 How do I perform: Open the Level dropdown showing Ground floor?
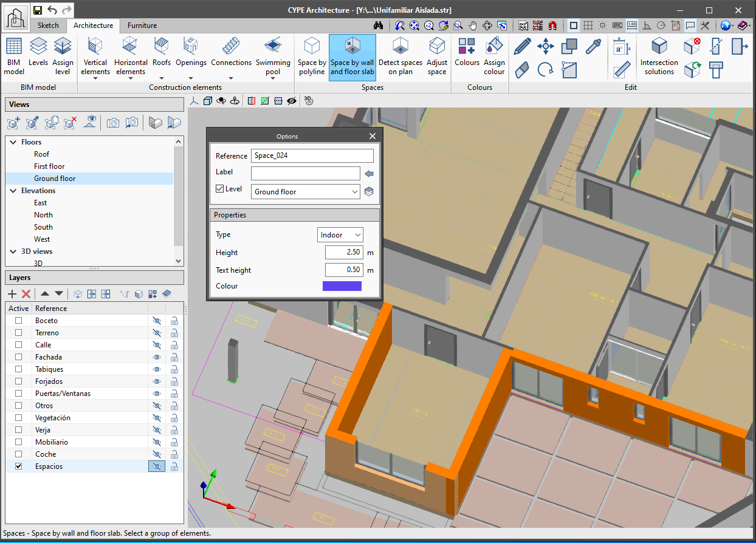tap(305, 192)
